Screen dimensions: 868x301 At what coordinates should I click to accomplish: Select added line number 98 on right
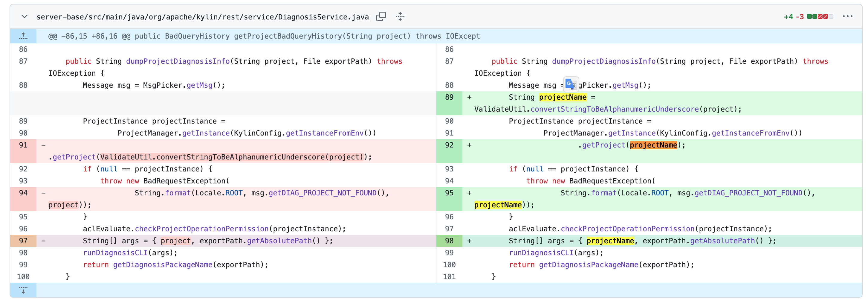click(449, 241)
